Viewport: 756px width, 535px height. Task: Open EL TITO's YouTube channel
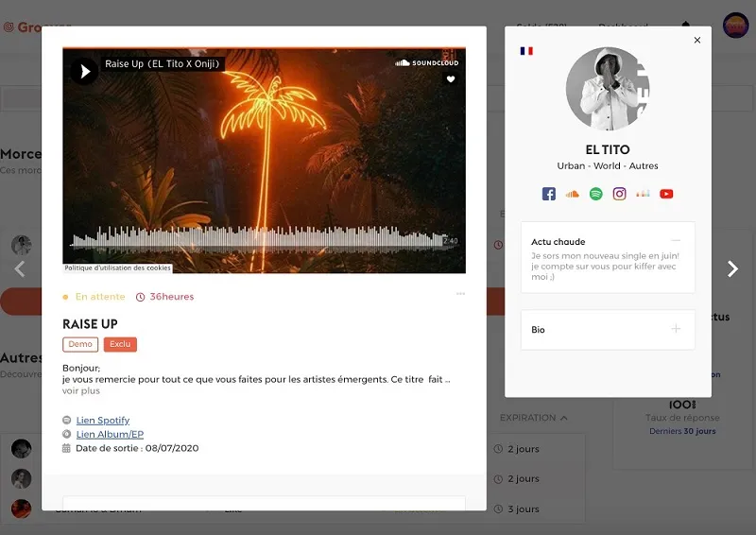click(x=667, y=194)
